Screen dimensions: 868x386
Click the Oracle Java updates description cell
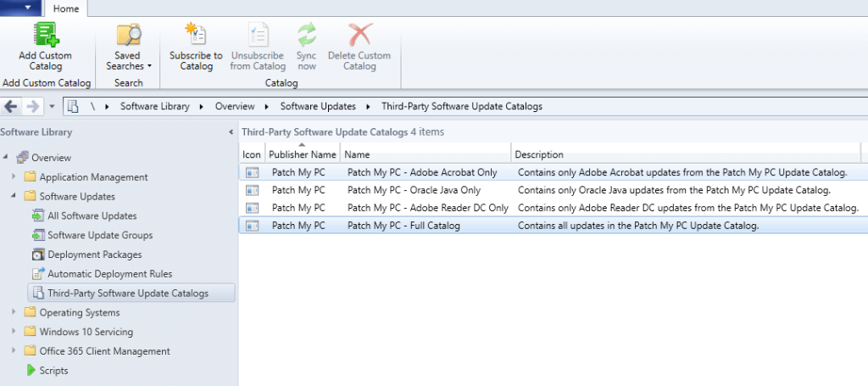(674, 190)
